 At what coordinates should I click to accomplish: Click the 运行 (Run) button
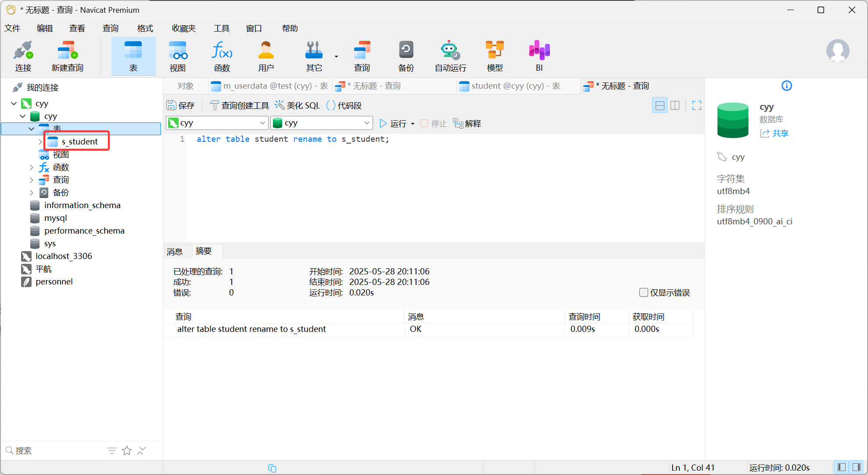(393, 124)
